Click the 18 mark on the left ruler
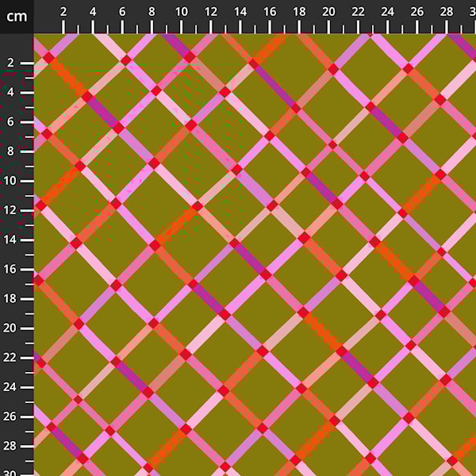476x476 pixels. pos(13,298)
